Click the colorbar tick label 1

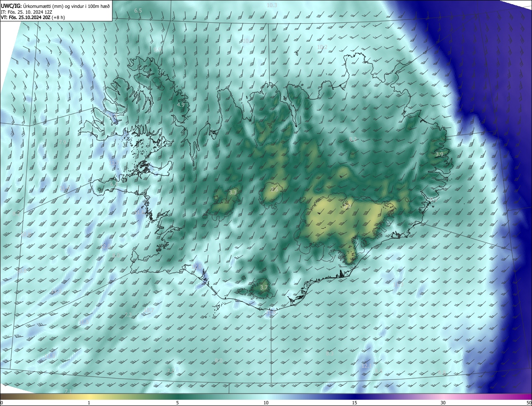tap(89, 403)
